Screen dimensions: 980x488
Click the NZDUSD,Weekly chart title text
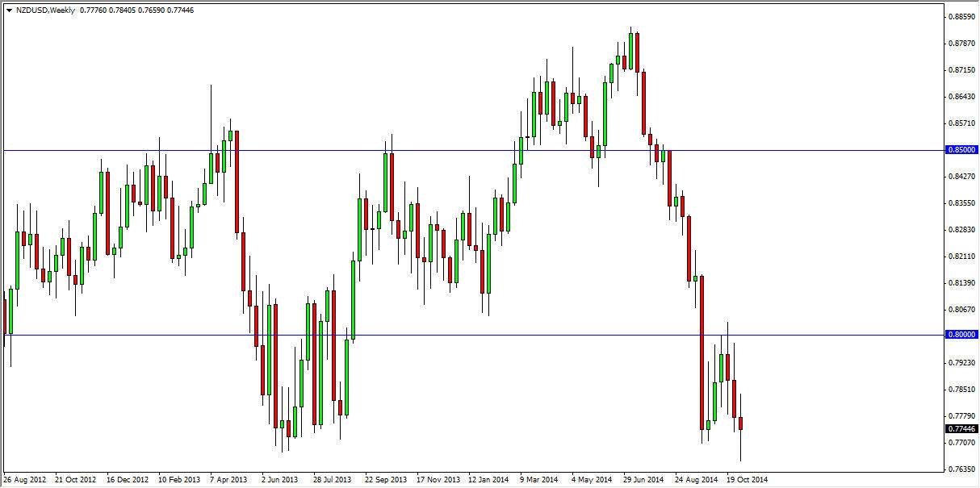point(45,10)
